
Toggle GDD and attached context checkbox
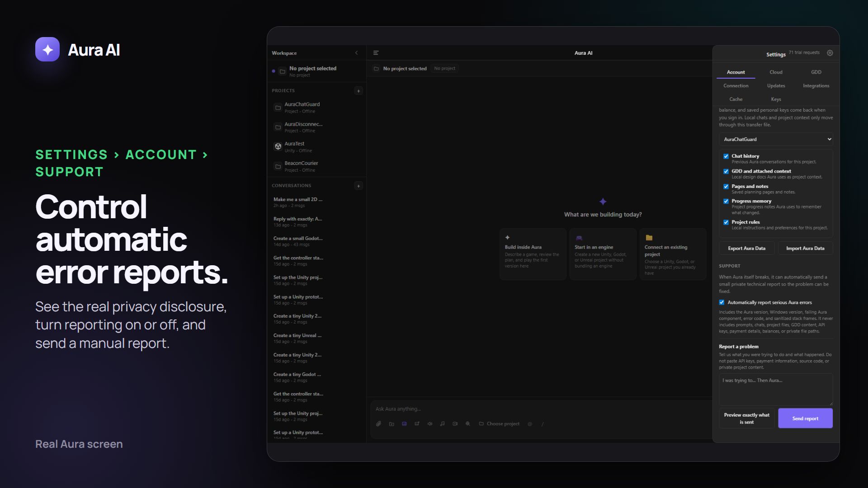(726, 171)
